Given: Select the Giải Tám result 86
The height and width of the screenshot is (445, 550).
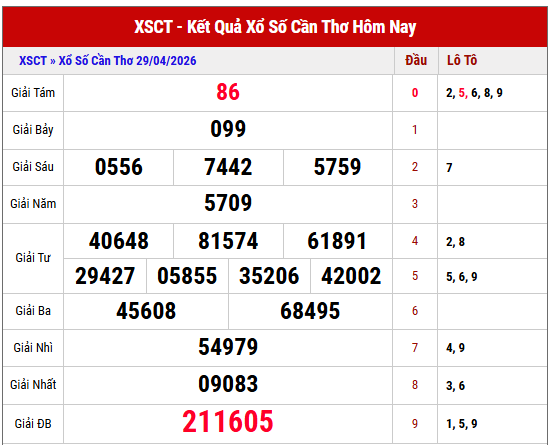Looking at the screenshot, I should [x=228, y=92].
